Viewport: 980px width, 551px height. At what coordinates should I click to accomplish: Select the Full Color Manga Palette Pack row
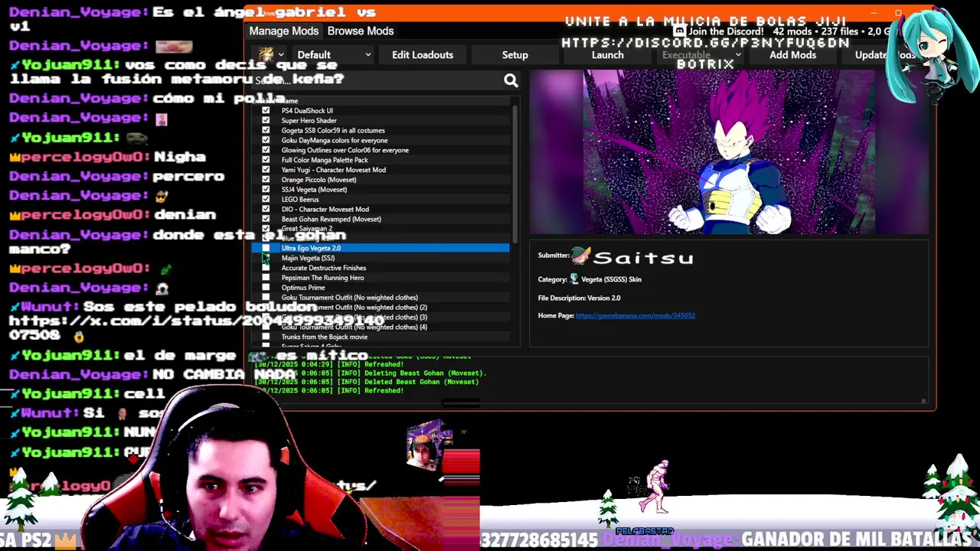pyautogui.click(x=380, y=161)
